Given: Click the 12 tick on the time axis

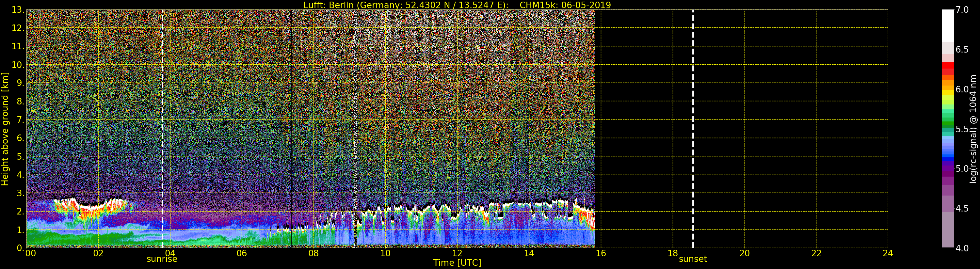Looking at the screenshot, I should 457,253.
